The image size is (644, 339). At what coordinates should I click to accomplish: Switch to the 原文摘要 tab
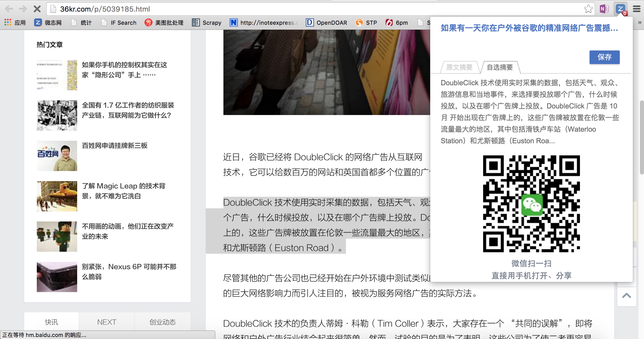click(459, 67)
